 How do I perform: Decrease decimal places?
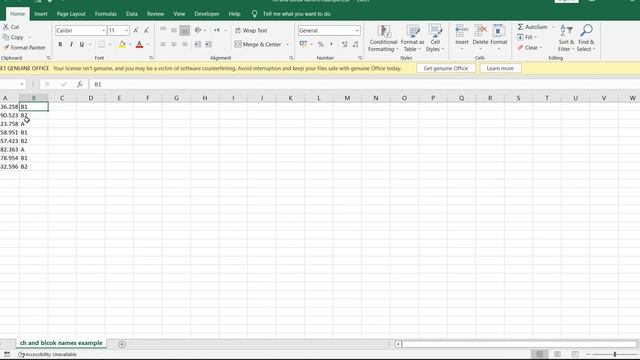[356, 44]
